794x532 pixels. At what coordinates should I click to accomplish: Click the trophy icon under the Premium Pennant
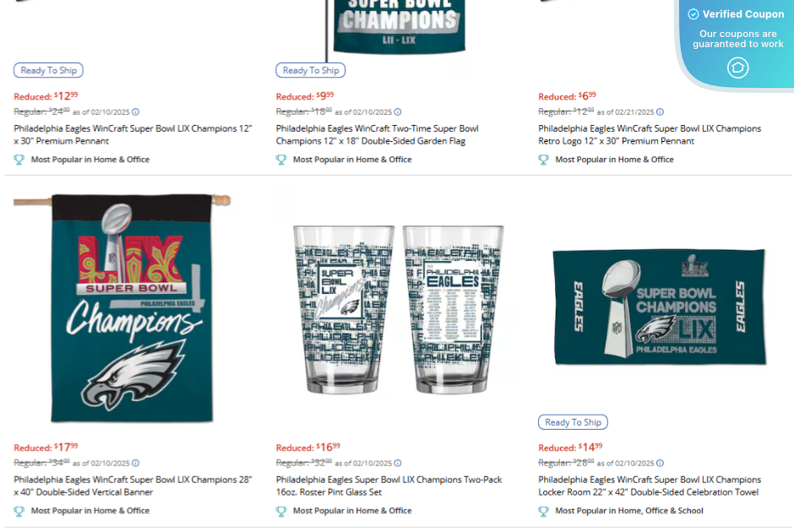click(19, 160)
